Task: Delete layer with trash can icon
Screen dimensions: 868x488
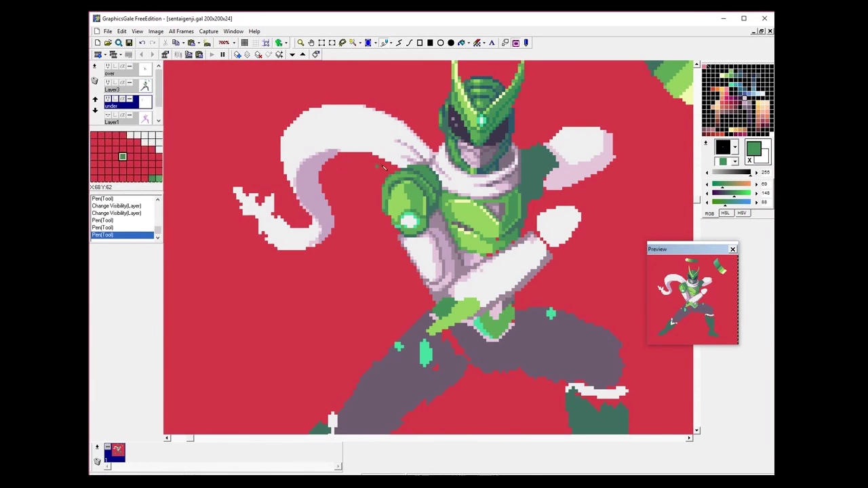Action: coord(94,81)
